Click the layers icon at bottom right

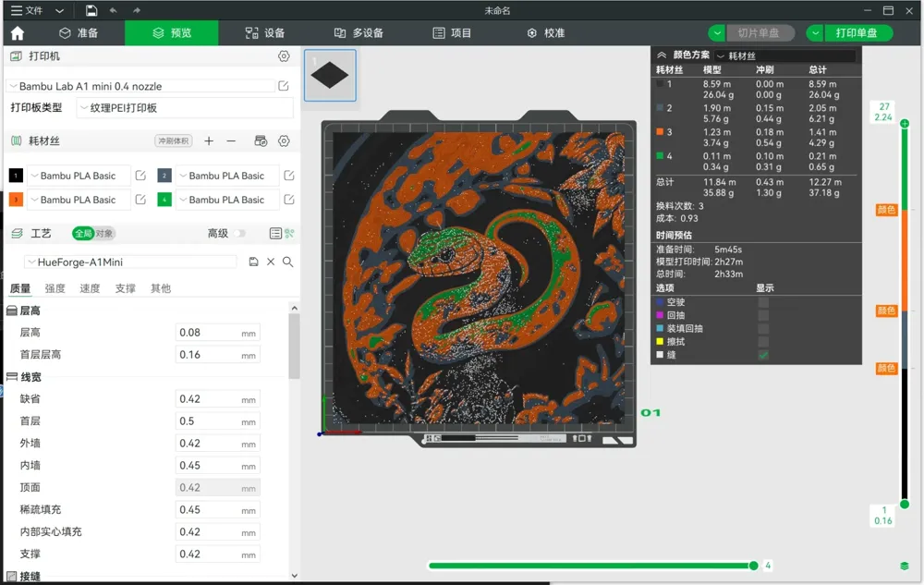(x=905, y=566)
